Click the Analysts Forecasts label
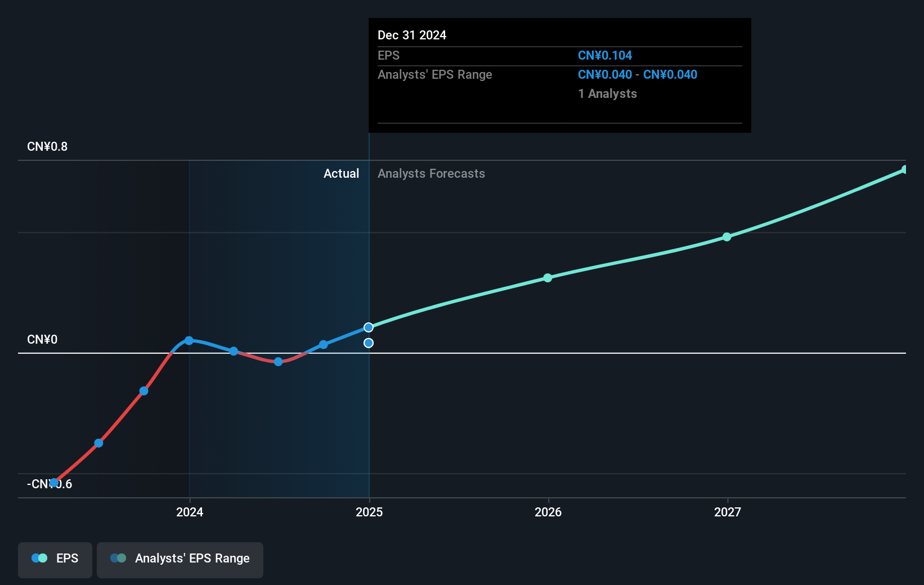This screenshot has width=924, height=585. 431,174
